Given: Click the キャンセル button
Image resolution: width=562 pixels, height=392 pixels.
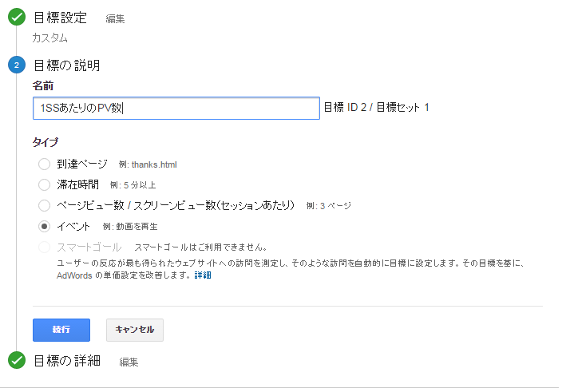Looking at the screenshot, I should [135, 330].
